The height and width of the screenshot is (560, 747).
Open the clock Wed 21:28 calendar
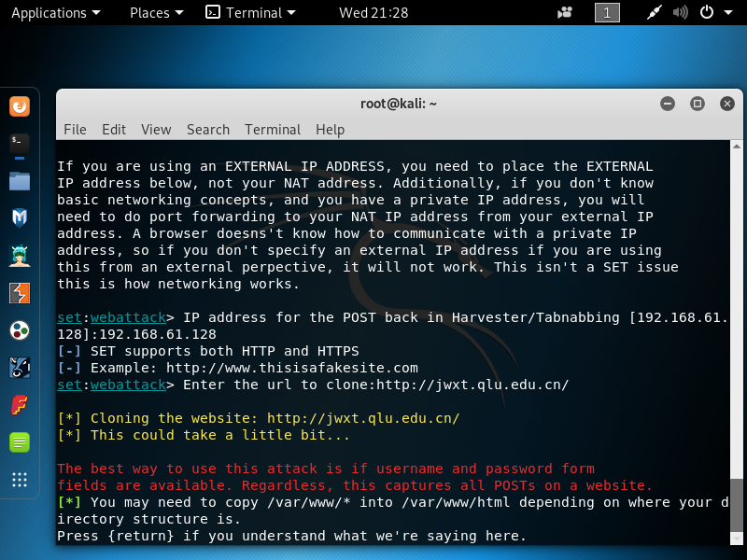point(373,13)
